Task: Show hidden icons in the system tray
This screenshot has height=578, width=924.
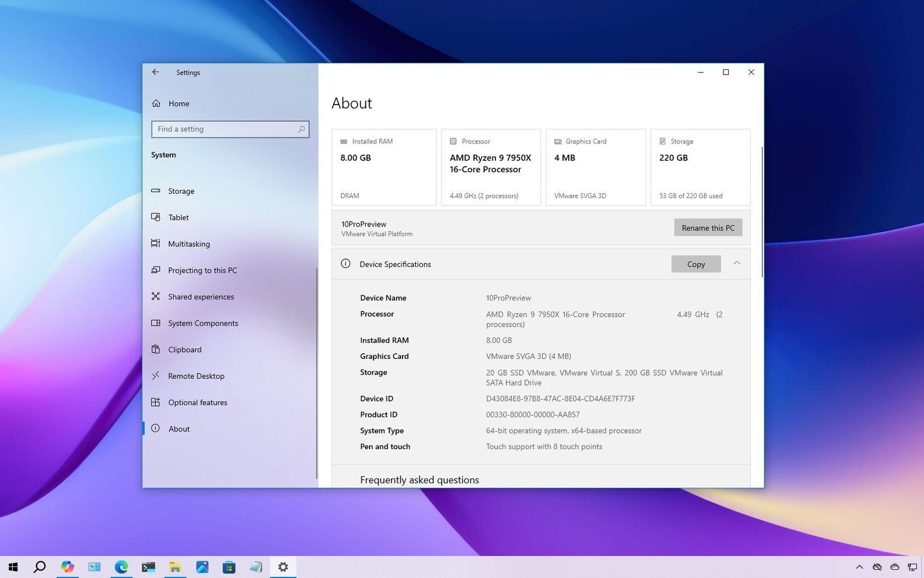Action: point(859,566)
